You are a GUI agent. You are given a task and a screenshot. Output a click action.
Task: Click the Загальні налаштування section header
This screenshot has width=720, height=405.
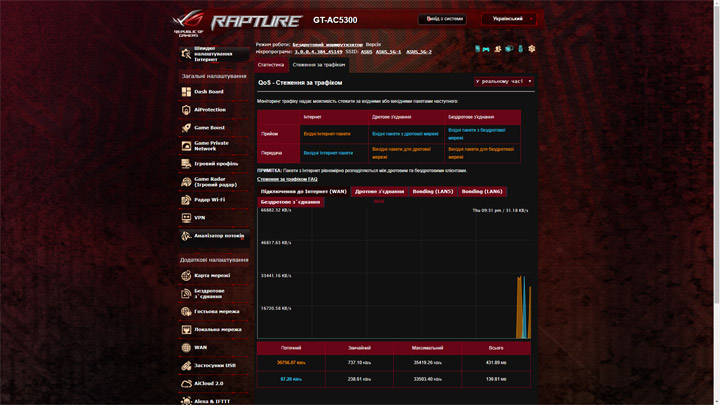(214, 76)
